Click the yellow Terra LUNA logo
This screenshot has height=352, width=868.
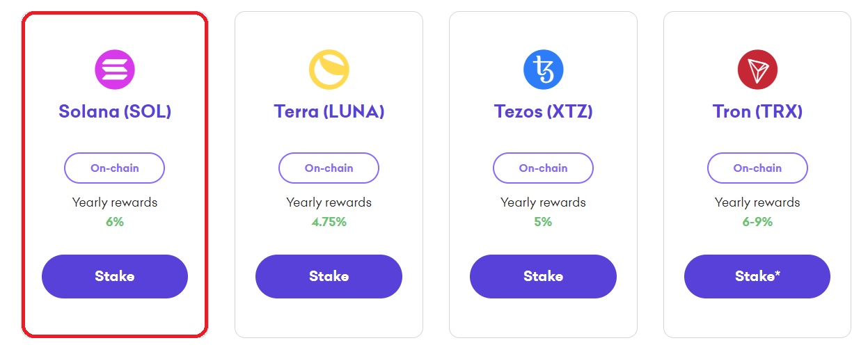coord(329,69)
